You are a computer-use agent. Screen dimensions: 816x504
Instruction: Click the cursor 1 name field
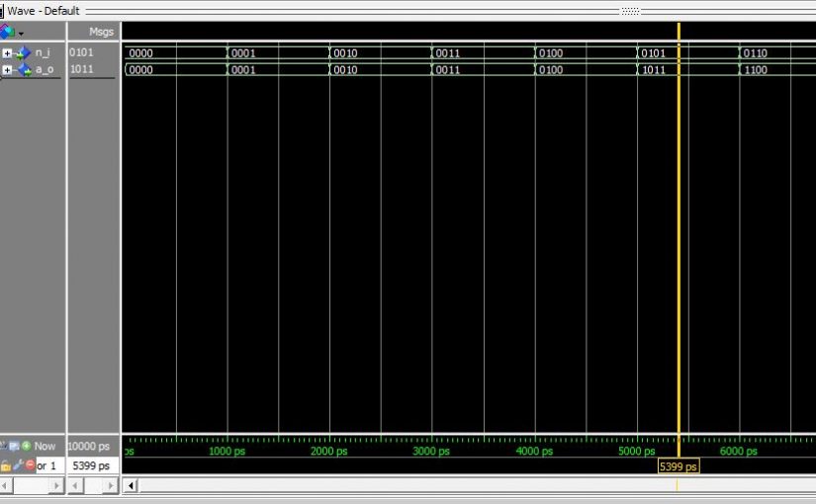tap(49, 465)
